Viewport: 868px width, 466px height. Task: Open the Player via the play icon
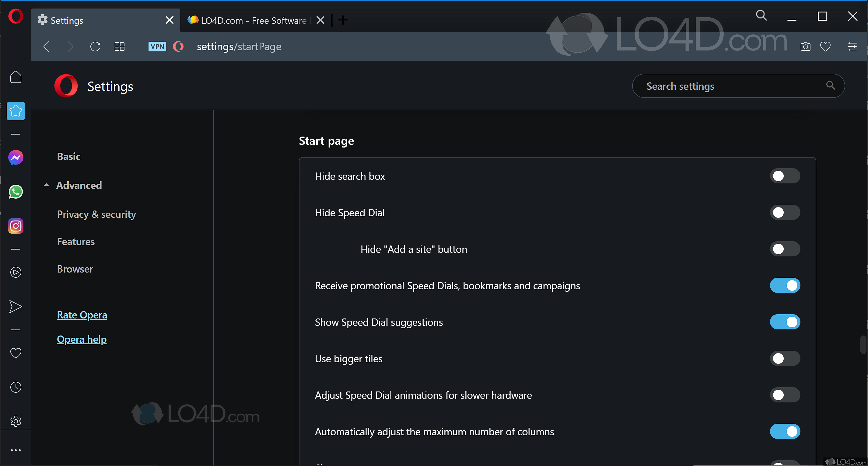[16, 272]
